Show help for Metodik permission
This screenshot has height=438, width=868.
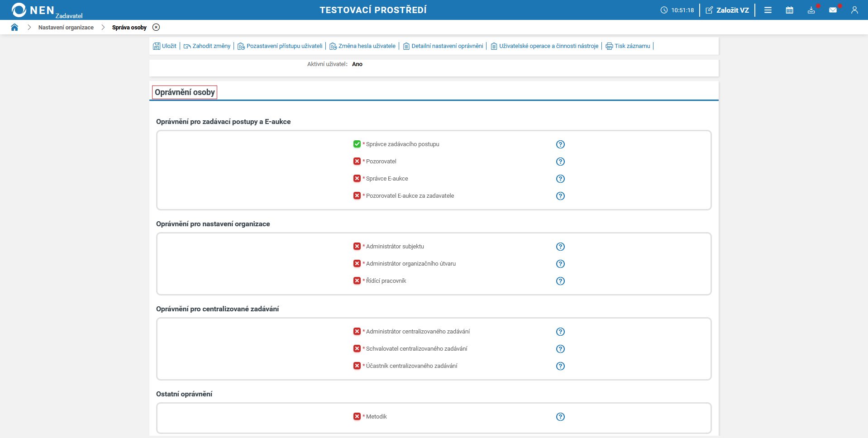coord(560,417)
